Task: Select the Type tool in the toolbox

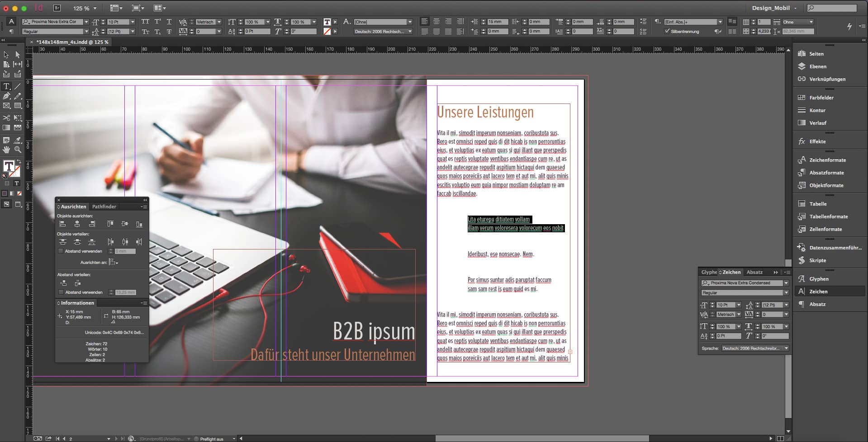Action: 6,86
